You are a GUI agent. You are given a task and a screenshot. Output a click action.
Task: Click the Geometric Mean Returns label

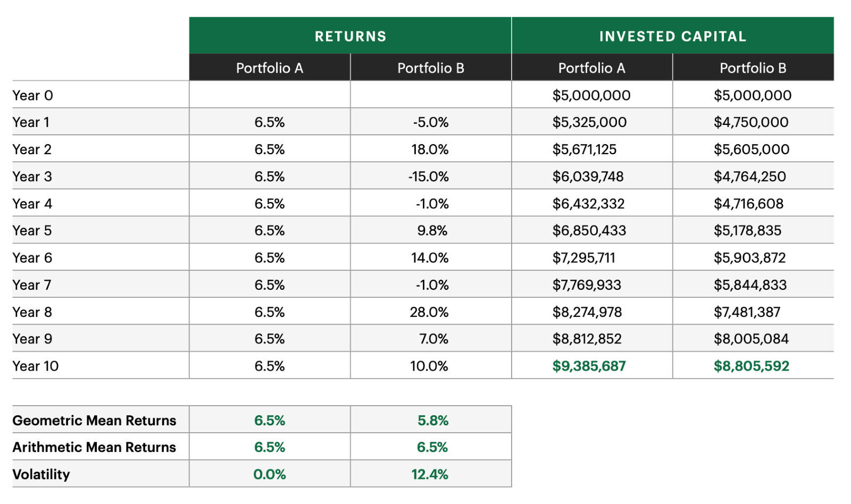click(x=94, y=421)
